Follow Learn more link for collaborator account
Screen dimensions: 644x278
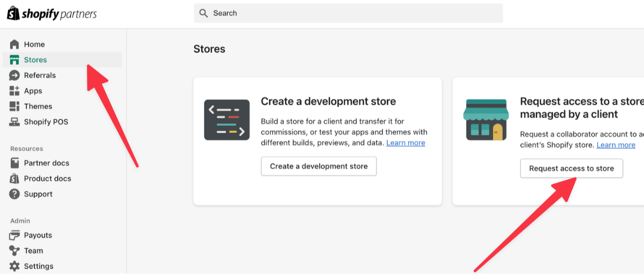[616, 145]
